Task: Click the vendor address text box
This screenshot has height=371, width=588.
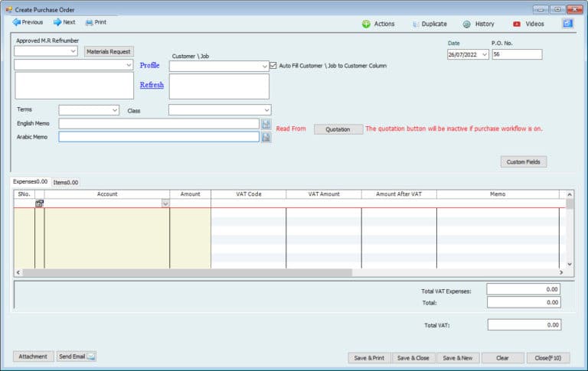Action: [74, 86]
